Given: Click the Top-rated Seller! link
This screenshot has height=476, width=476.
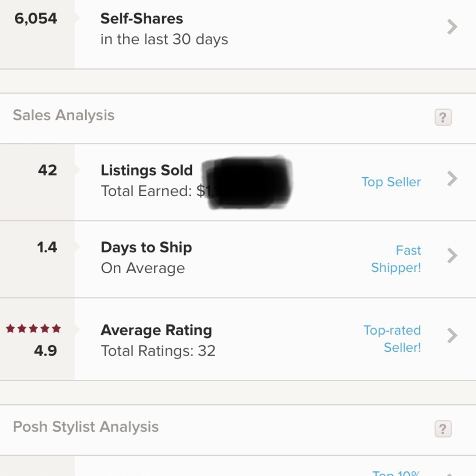Looking at the screenshot, I should point(392,339).
